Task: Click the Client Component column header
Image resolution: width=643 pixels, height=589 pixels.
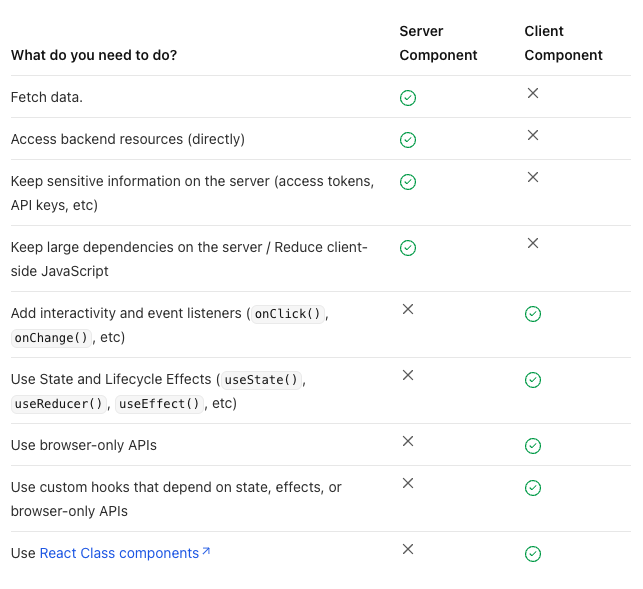Action: coord(563,43)
